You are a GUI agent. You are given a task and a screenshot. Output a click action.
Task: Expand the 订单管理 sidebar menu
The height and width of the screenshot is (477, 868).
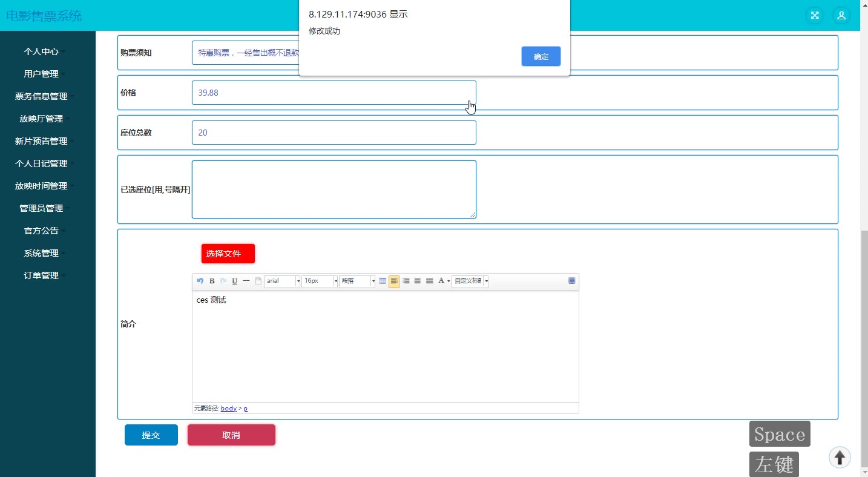click(45, 275)
